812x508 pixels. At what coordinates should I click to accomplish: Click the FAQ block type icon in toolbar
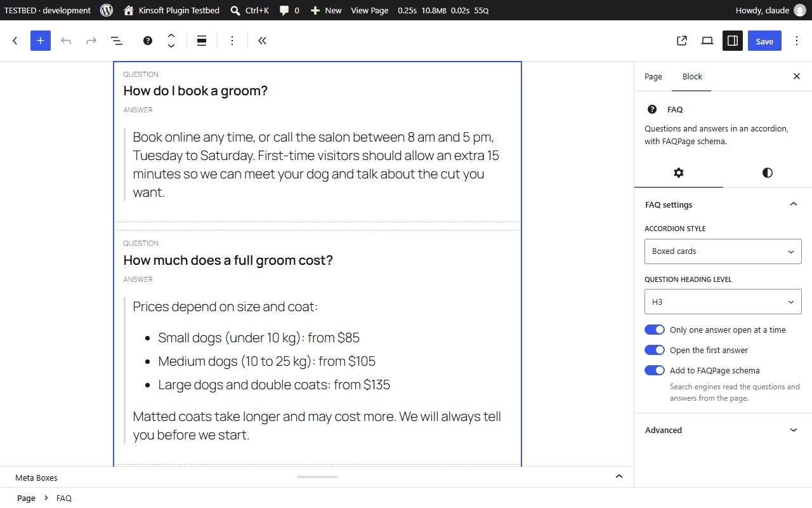point(148,41)
